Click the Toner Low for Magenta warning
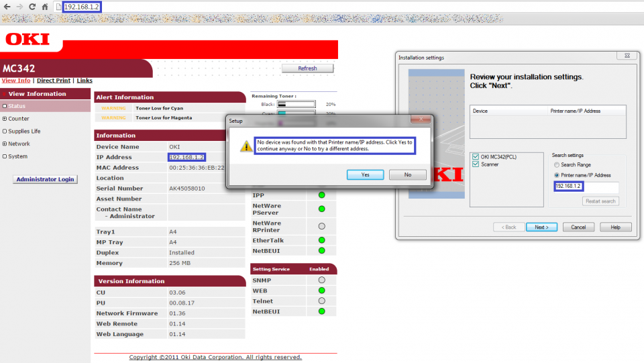The image size is (644, 363). [164, 118]
